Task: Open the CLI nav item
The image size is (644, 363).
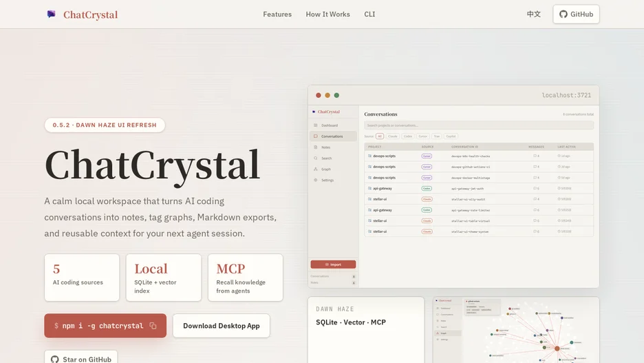Action: (369, 14)
